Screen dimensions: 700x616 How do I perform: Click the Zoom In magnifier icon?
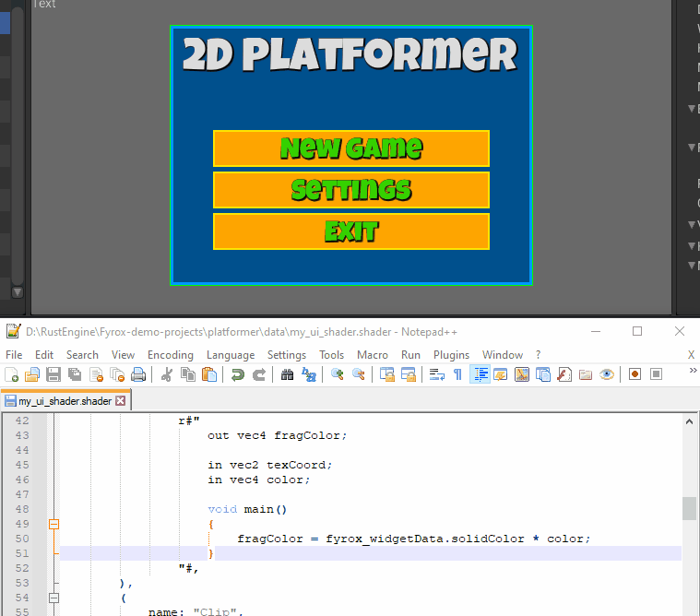coord(338,374)
